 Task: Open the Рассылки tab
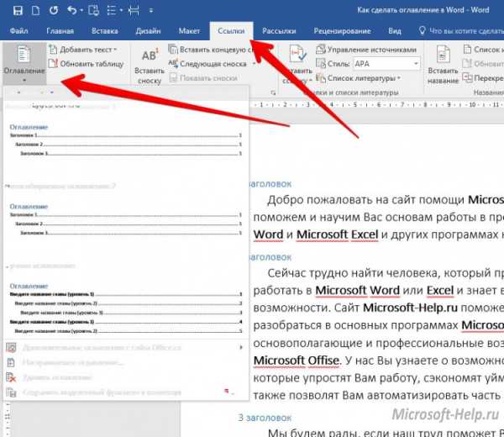tap(279, 31)
